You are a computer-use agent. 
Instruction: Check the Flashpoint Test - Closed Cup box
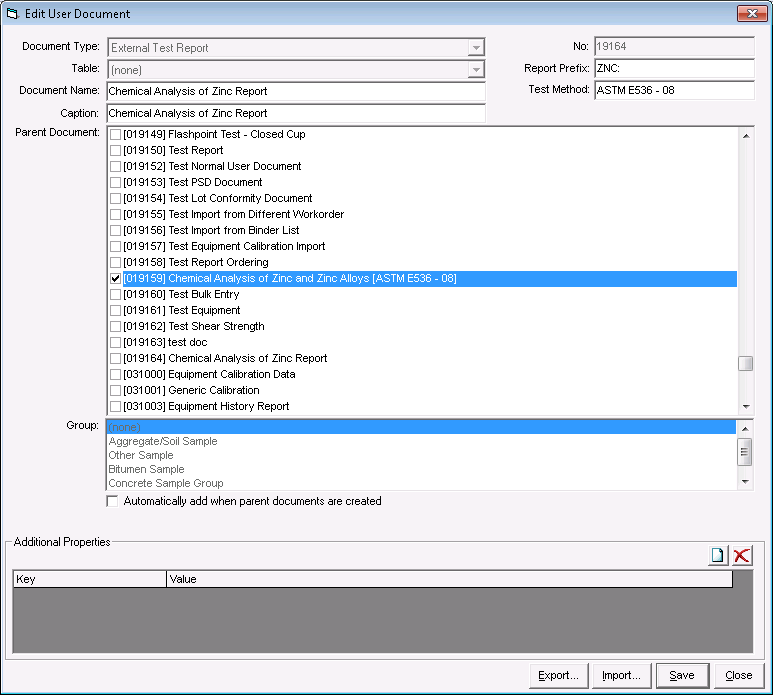(x=115, y=134)
